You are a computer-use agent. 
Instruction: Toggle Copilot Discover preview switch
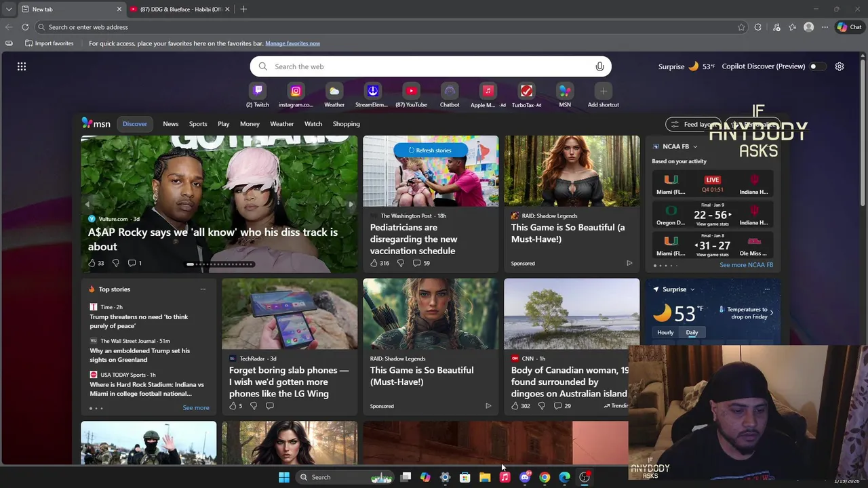pyautogui.click(x=818, y=66)
